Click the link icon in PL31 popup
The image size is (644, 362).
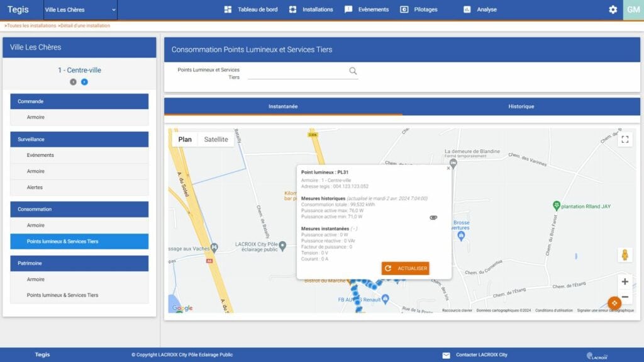[433, 218]
